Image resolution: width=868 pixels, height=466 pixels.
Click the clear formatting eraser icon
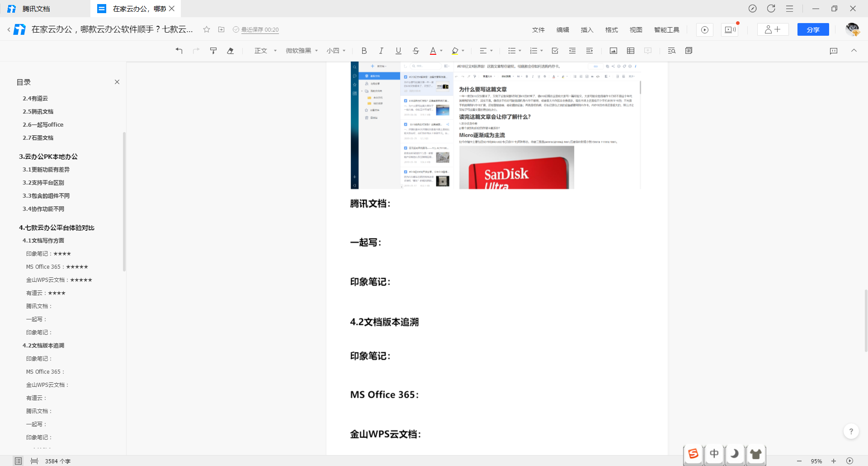point(231,51)
